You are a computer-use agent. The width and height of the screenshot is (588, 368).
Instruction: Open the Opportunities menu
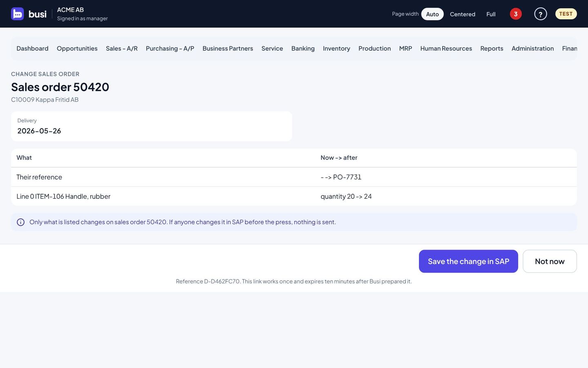pyautogui.click(x=77, y=49)
